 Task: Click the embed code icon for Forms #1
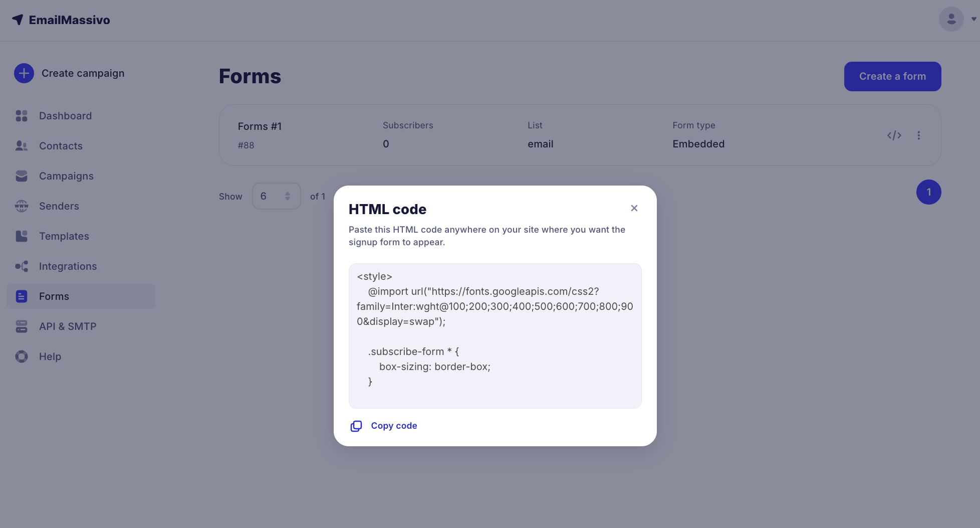(894, 135)
